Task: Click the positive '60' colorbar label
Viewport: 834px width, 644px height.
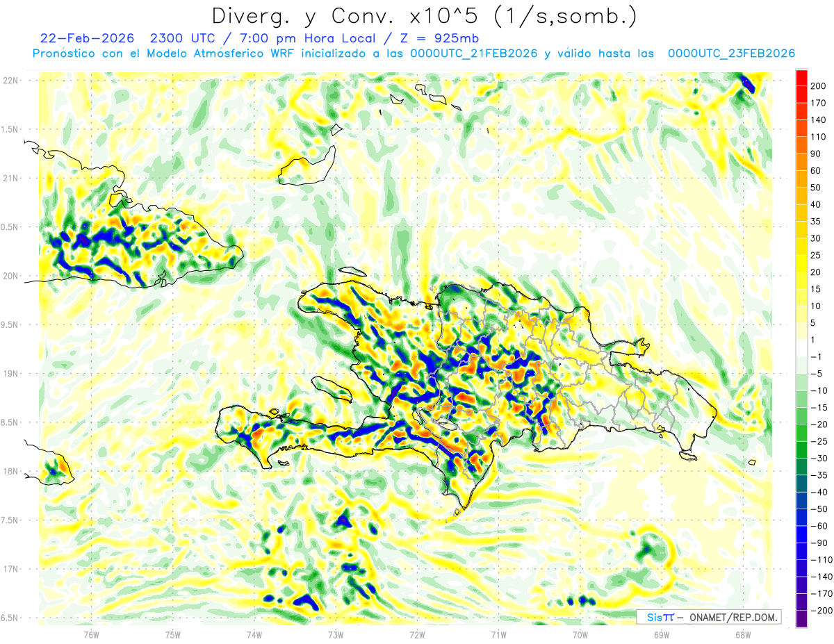Action: coord(817,171)
